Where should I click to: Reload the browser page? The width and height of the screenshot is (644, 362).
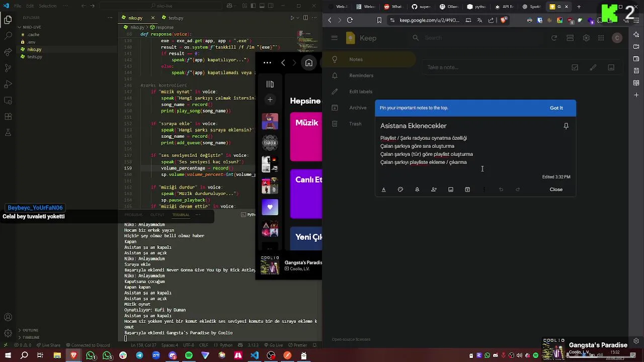pos(350,20)
